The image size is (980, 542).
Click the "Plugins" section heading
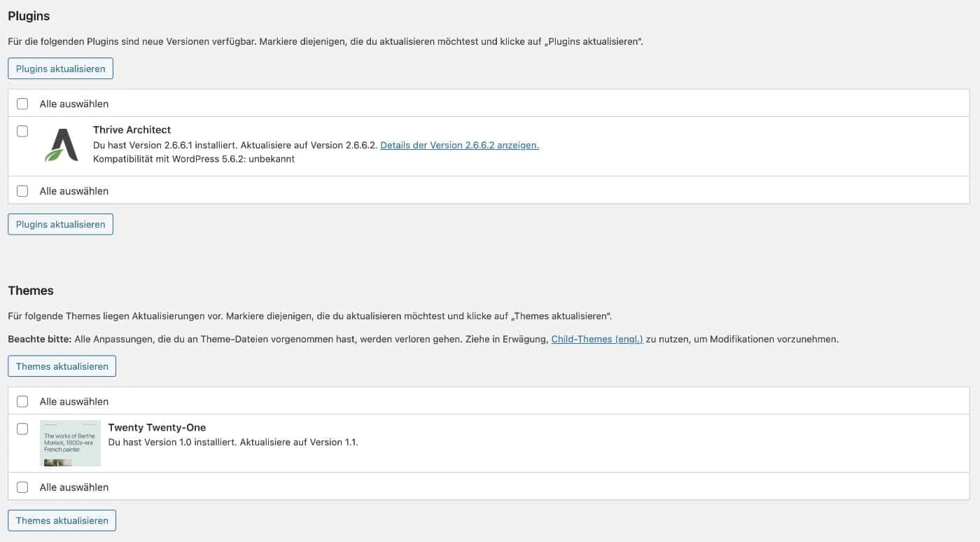(x=29, y=15)
